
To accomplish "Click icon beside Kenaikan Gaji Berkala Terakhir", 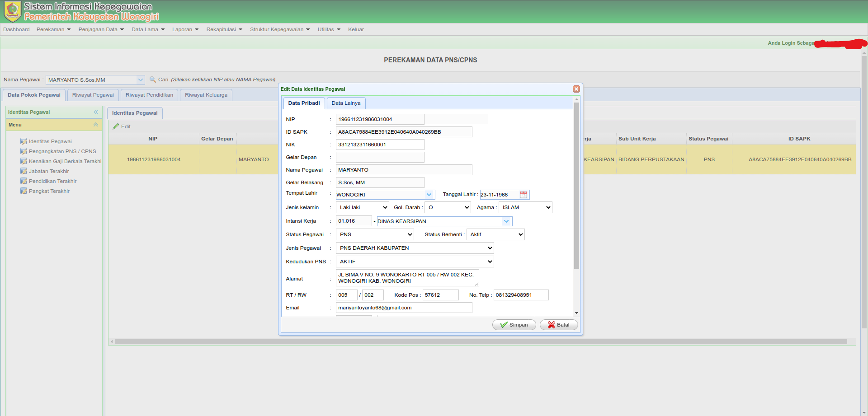I will (x=24, y=161).
